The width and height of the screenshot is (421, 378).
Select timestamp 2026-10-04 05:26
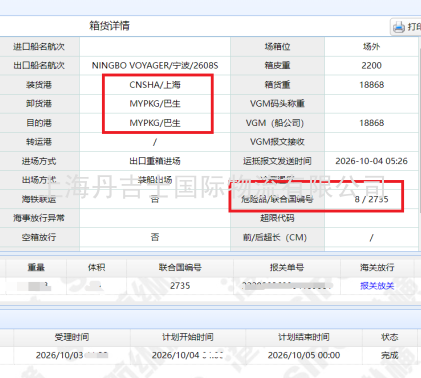371,161
